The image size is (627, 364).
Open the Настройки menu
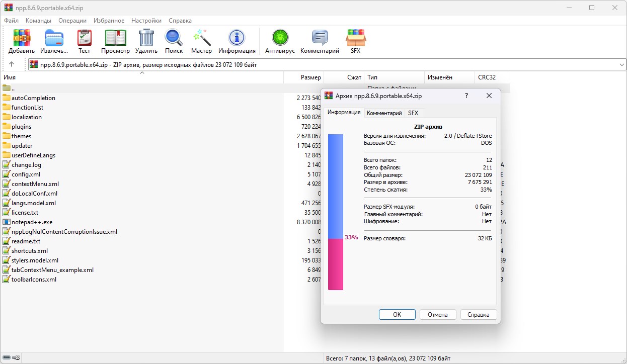[146, 21]
